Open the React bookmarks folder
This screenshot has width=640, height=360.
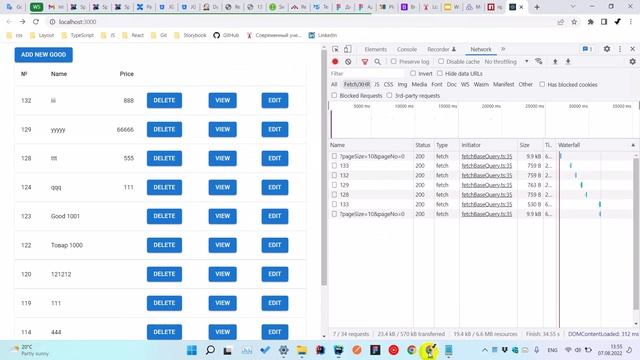click(133, 36)
